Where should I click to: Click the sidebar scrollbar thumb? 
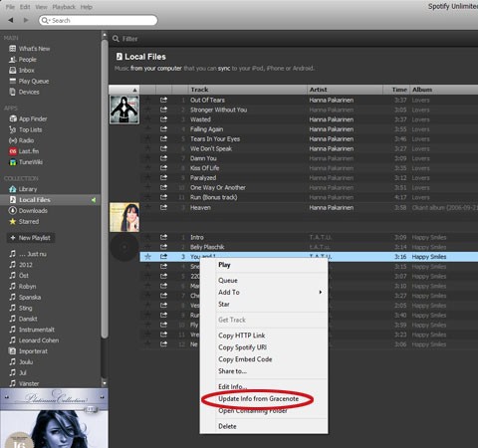(105, 188)
